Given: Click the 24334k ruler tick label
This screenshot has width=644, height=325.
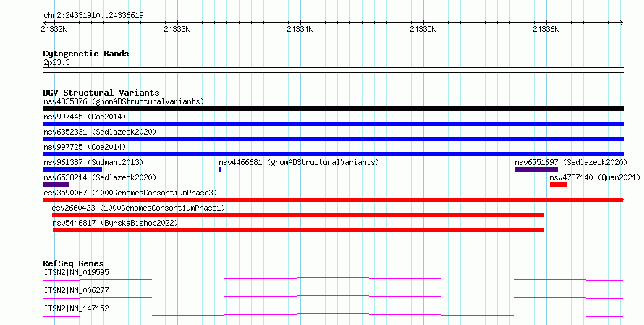Looking at the screenshot, I should click(x=300, y=29).
